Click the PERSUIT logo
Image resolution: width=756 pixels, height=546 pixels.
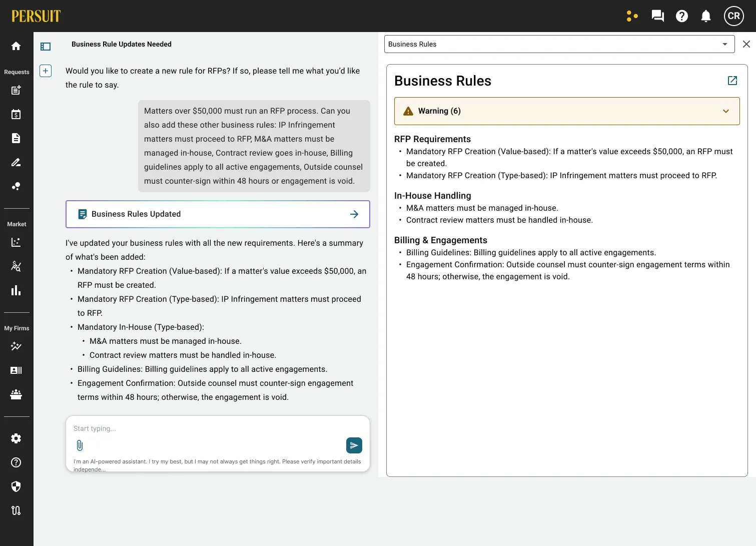click(x=36, y=16)
